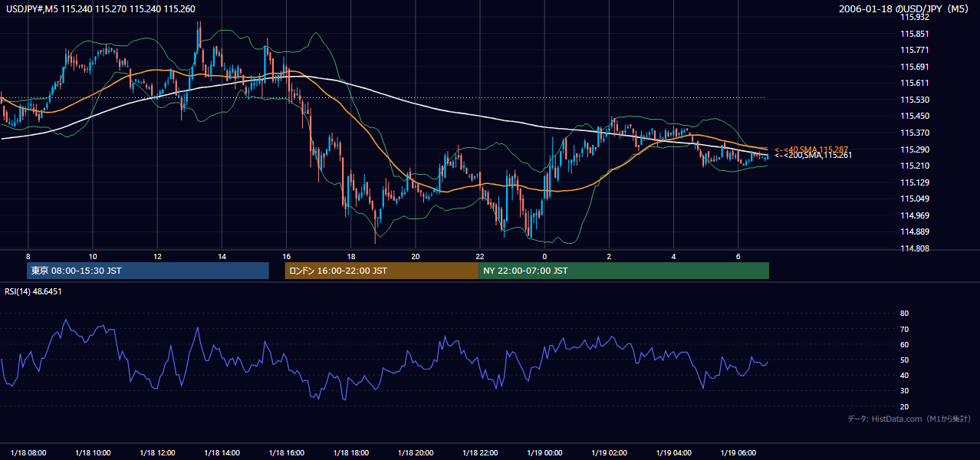Select the 東京 08:00-15:30 JST session bar

point(148,271)
